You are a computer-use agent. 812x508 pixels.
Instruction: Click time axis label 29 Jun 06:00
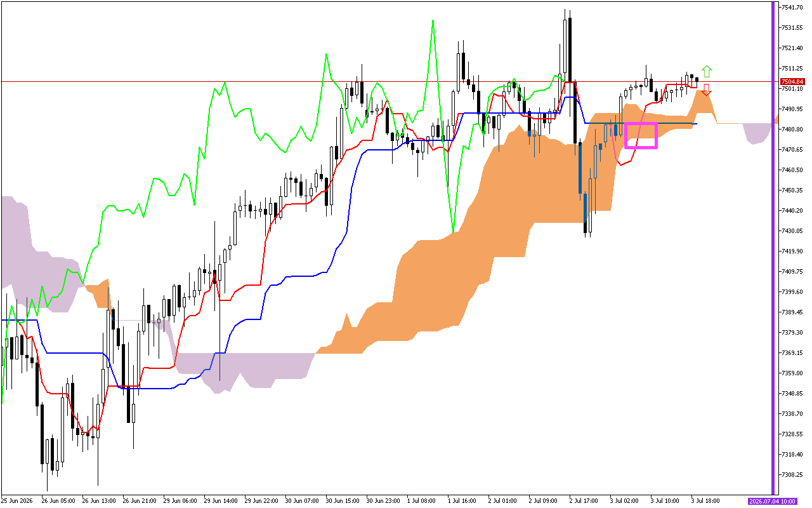pos(180,501)
